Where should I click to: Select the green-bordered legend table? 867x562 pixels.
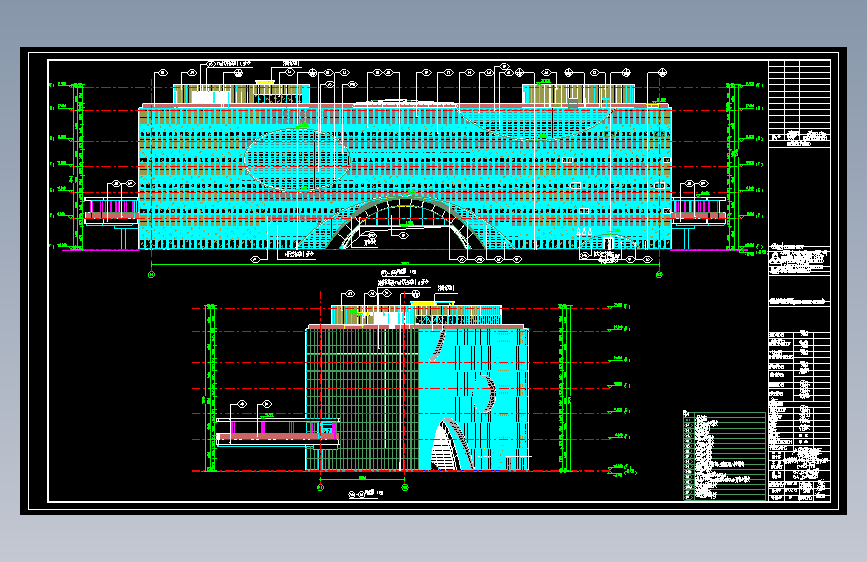tap(724, 455)
